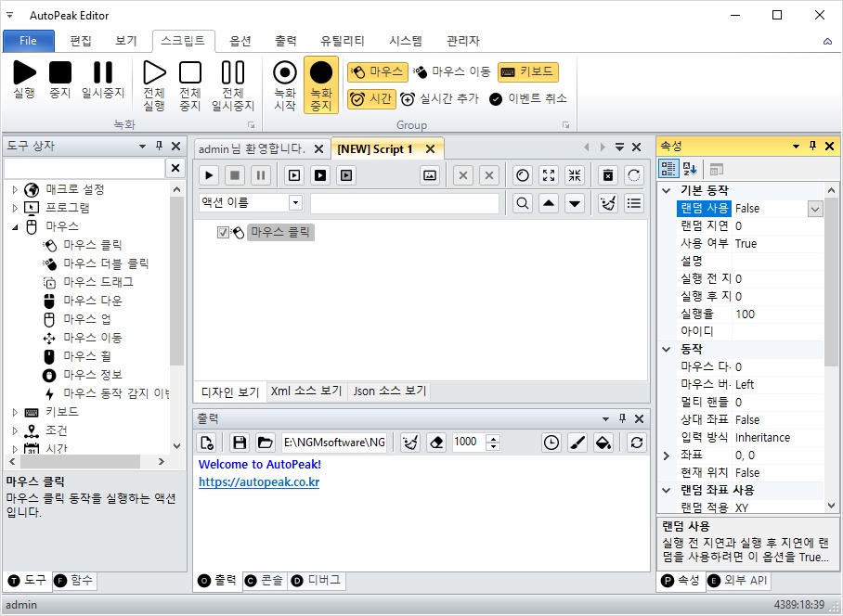843x616 pixels.
Task: Toggle the 키보드 recording option
Action: 528,72
